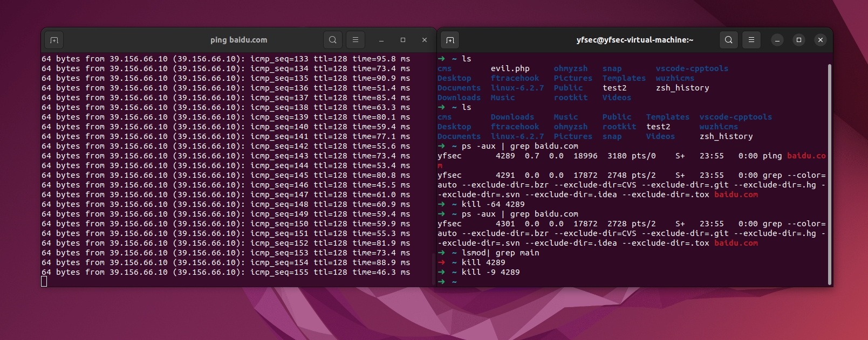Click the ping line with icmp_seq=155

226,272
